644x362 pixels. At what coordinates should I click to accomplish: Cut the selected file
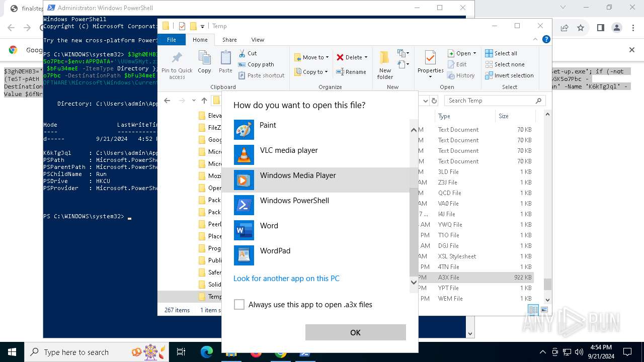pyautogui.click(x=248, y=53)
